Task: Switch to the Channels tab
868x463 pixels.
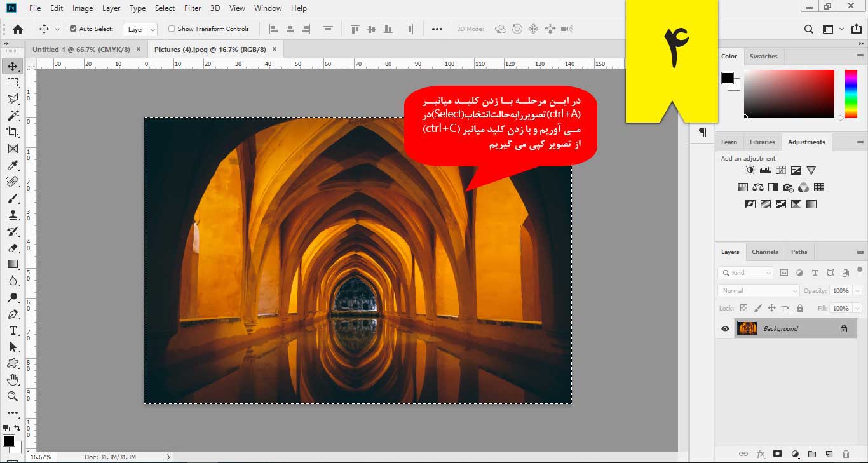Action: pos(764,252)
